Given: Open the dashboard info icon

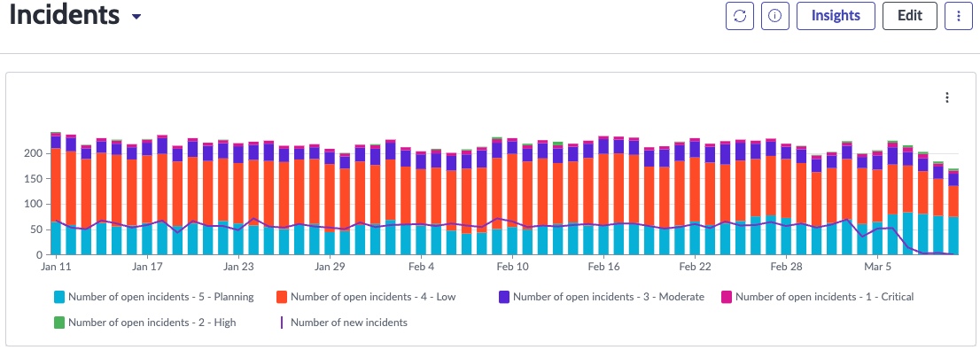Looking at the screenshot, I should coord(775,16).
